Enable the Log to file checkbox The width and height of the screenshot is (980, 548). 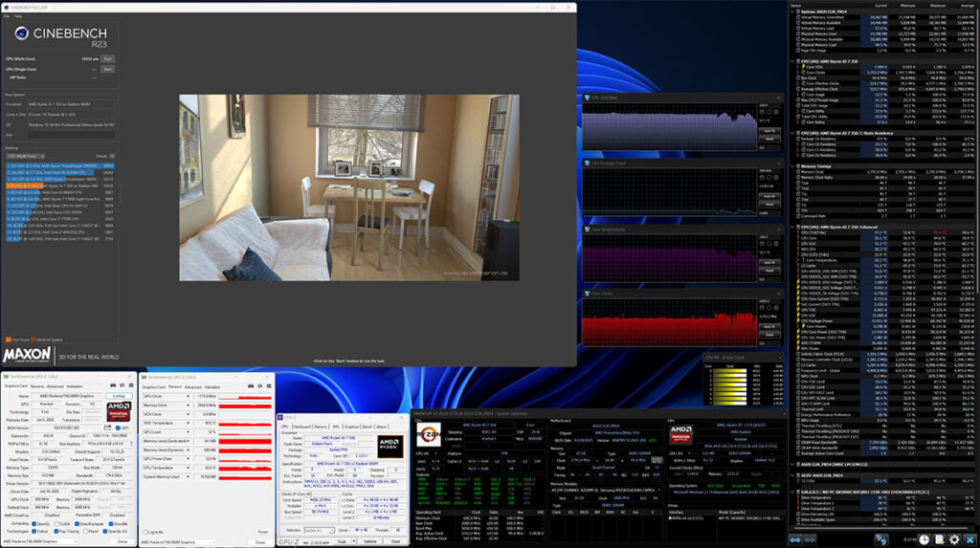(x=145, y=531)
